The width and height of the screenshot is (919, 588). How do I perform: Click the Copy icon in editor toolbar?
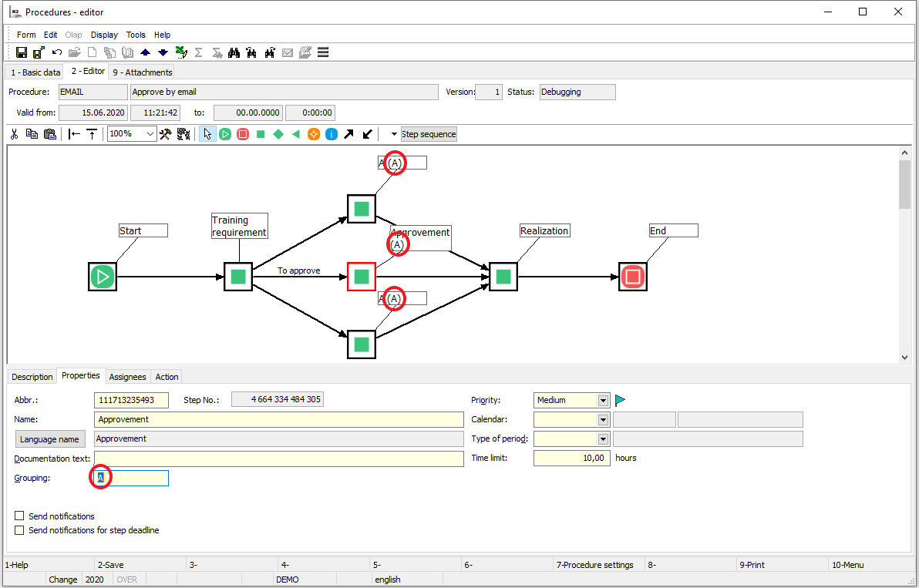coord(32,134)
